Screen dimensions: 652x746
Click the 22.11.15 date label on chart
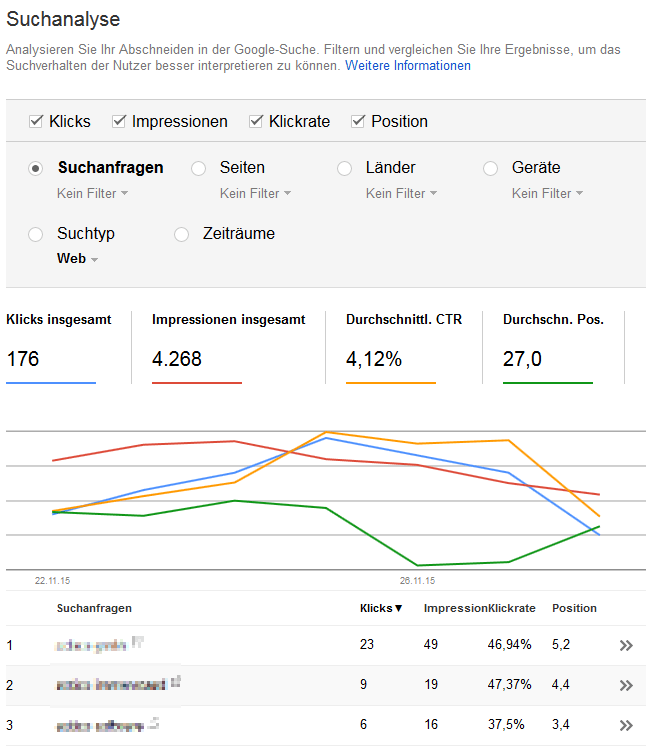coord(52,581)
